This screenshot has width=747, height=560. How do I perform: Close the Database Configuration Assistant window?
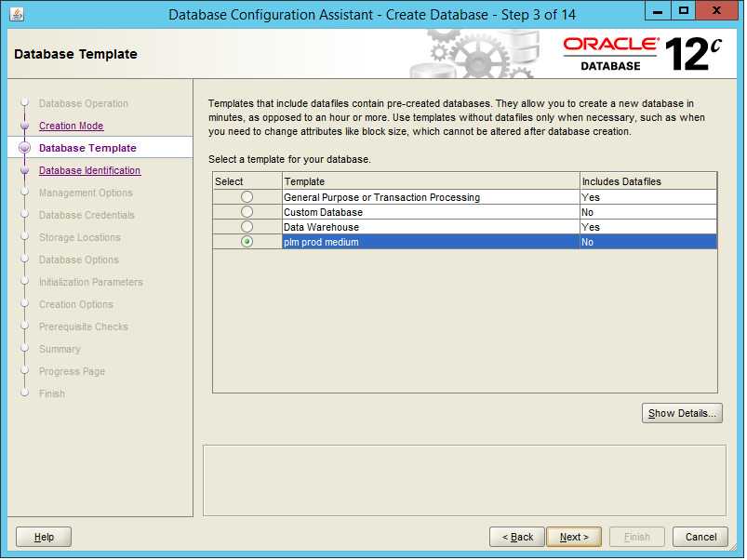[x=716, y=10]
